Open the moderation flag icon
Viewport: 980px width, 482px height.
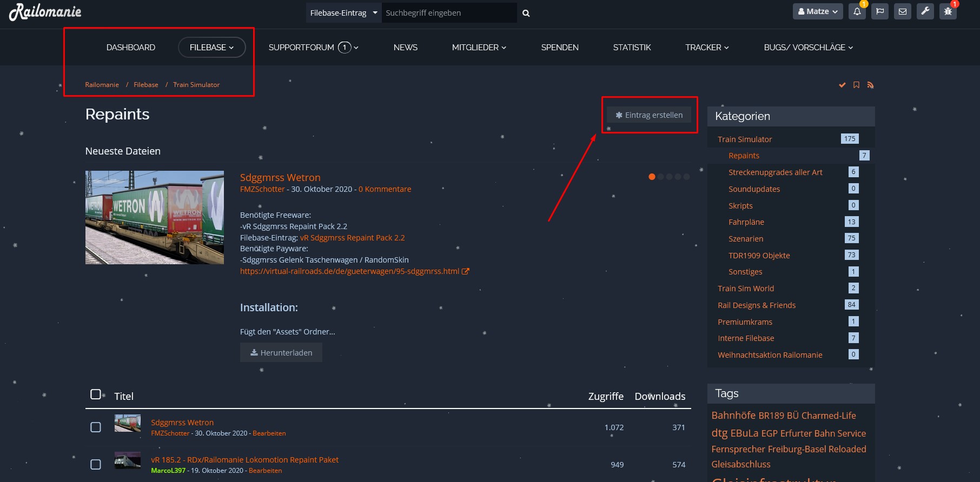(880, 11)
